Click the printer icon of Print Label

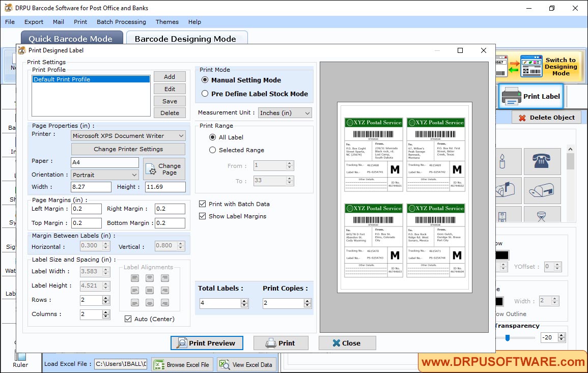511,96
